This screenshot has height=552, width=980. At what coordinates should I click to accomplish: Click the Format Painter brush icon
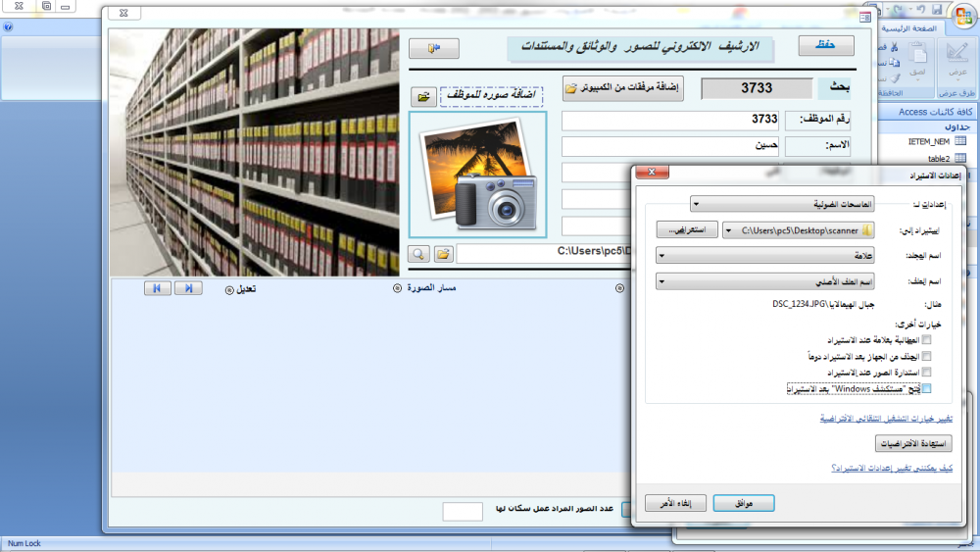895,78
